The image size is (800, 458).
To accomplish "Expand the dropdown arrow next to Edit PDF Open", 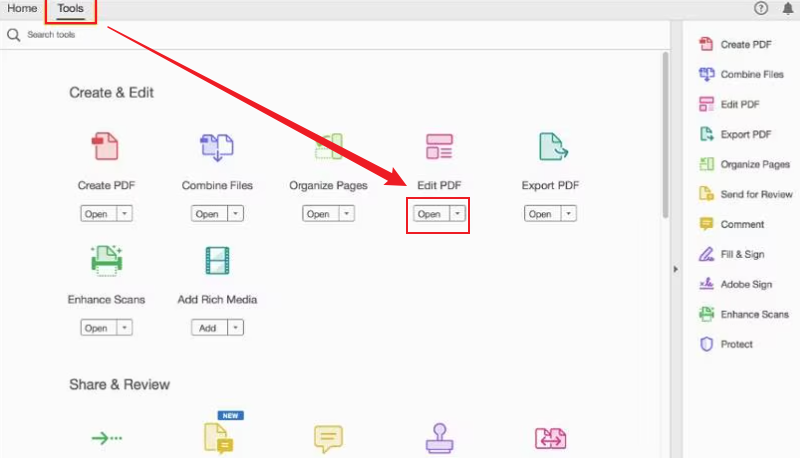I will [x=458, y=213].
